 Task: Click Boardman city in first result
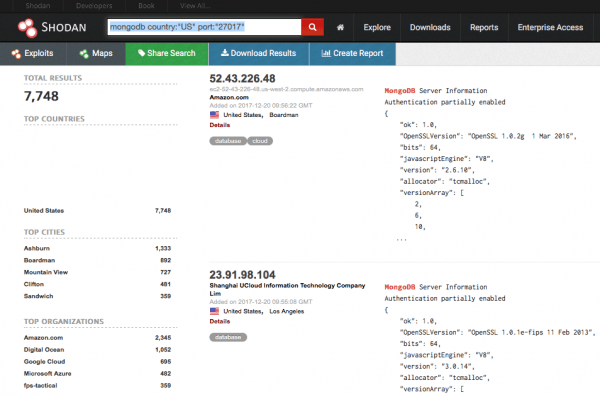tap(284, 115)
